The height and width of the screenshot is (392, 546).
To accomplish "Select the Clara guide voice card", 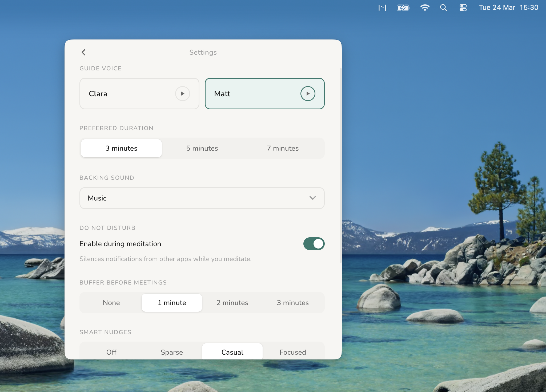I will 128,94.
